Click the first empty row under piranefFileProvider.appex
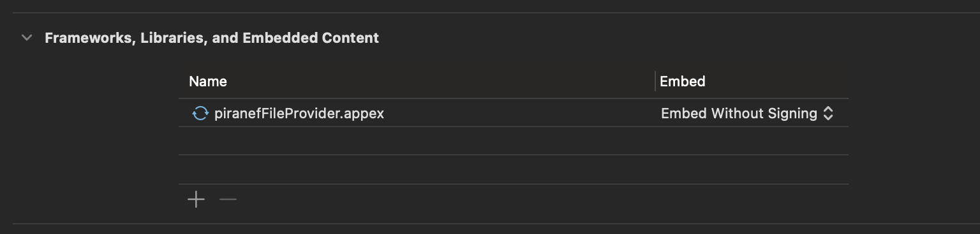The width and height of the screenshot is (980, 234). (x=514, y=141)
